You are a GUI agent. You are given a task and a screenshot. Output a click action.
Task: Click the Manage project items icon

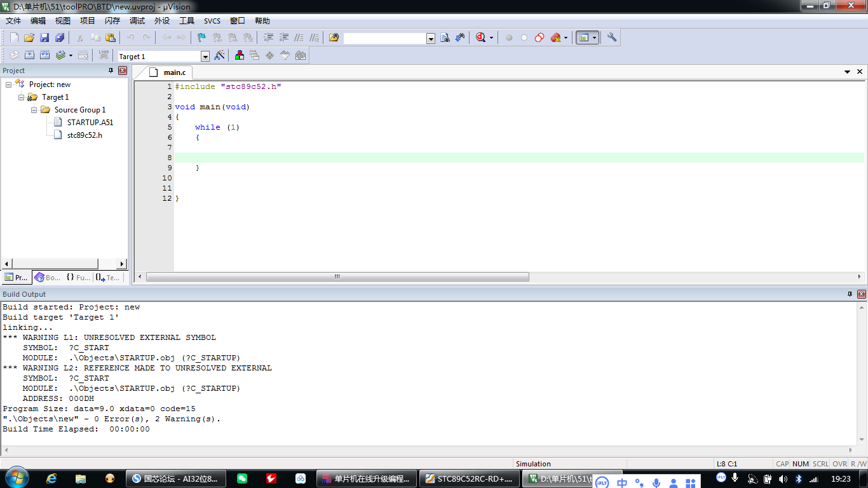240,56
